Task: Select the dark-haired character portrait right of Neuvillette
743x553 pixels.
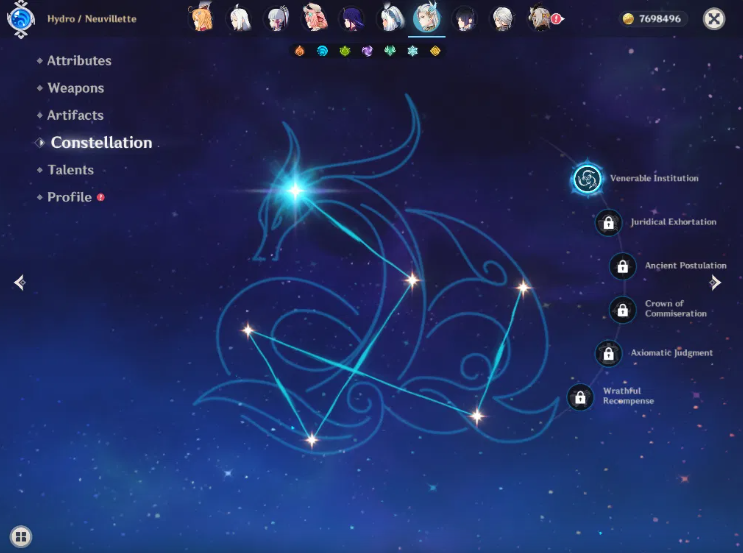Action: pyautogui.click(x=464, y=19)
